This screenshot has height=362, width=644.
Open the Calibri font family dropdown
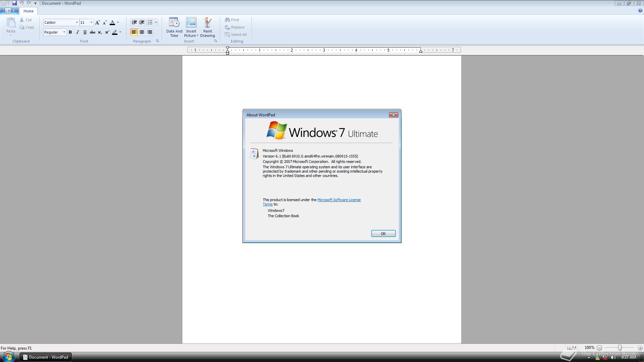[x=76, y=22]
